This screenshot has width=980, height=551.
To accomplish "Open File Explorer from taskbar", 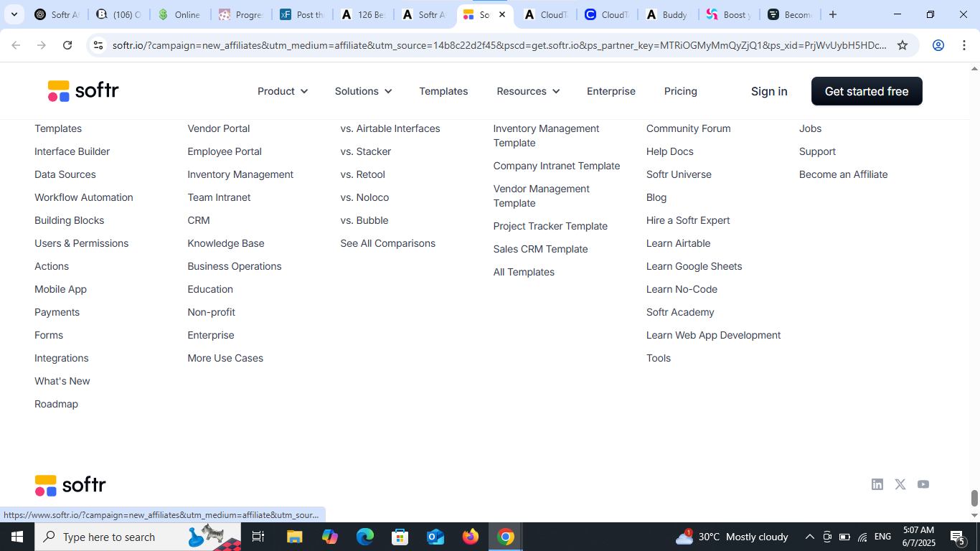I will tap(295, 537).
